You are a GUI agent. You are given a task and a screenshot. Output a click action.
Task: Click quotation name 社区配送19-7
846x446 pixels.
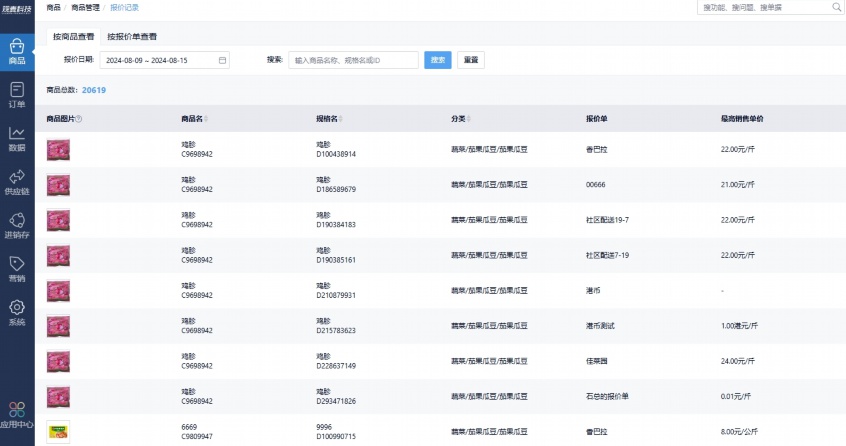(x=608, y=220)
